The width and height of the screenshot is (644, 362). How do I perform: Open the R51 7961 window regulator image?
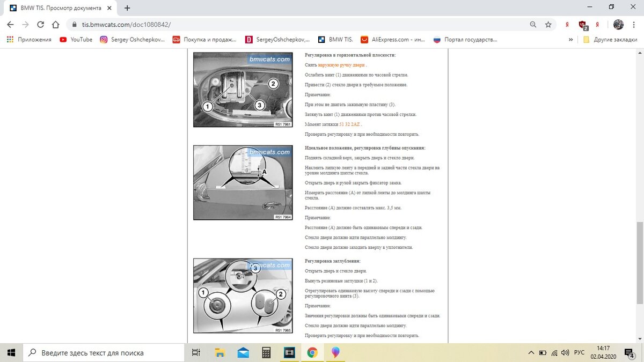tap(243, 90)
